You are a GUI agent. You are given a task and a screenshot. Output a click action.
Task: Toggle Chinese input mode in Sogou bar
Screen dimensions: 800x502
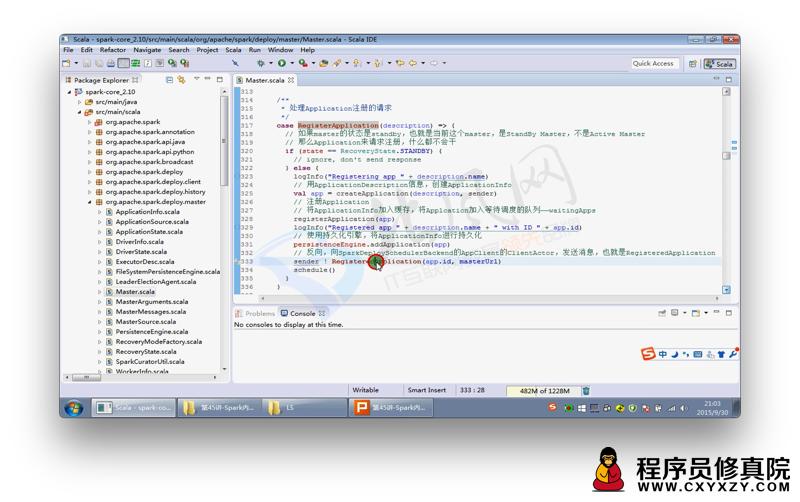[x=663, y=354]
